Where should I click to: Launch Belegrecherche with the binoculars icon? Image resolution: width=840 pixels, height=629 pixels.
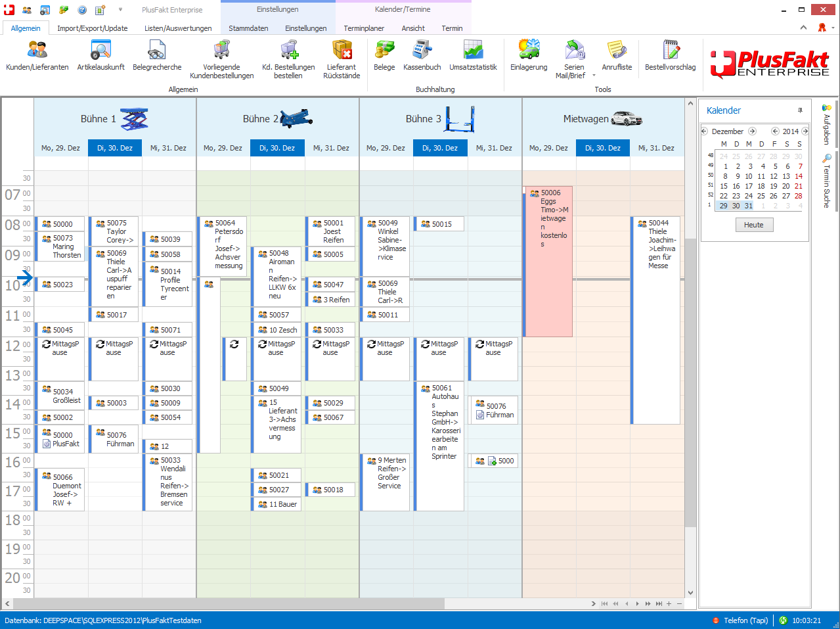click(x=157, y=56)
